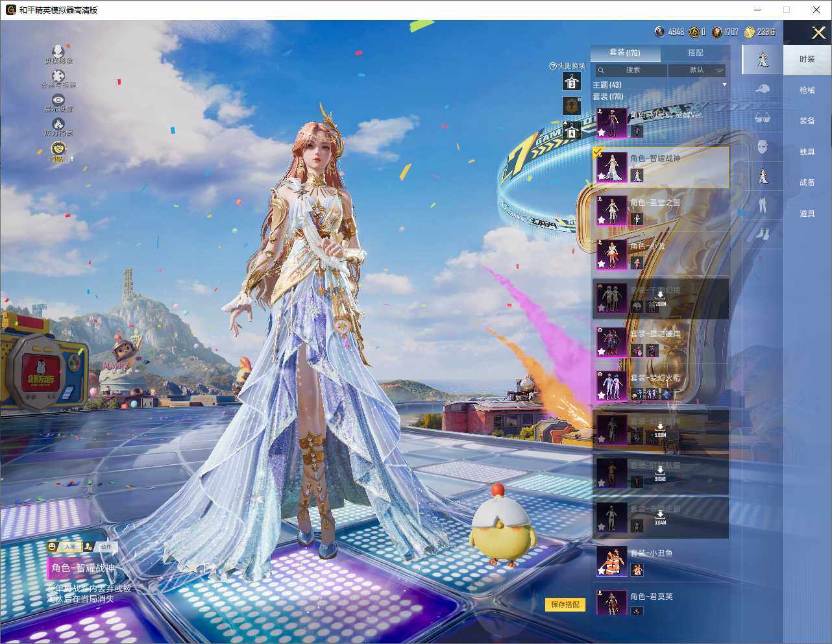Click the small item icon under 角色-智耀战神
This screenshot has height=644, width=832.
coord(637,175)
